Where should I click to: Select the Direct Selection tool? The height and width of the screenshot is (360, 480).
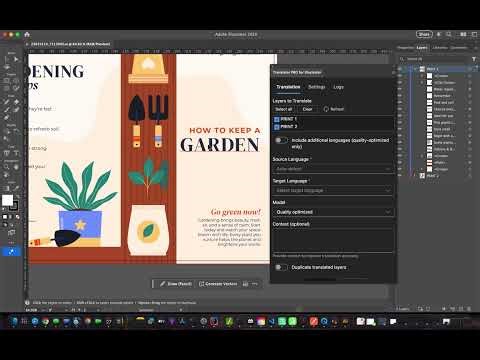(x=16, y=59)
